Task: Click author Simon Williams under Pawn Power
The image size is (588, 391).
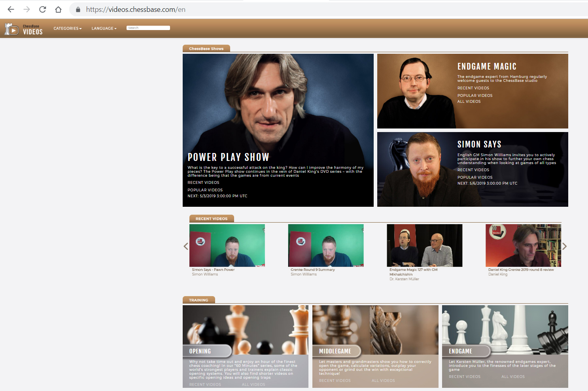Action: click(x=205, y=274)
